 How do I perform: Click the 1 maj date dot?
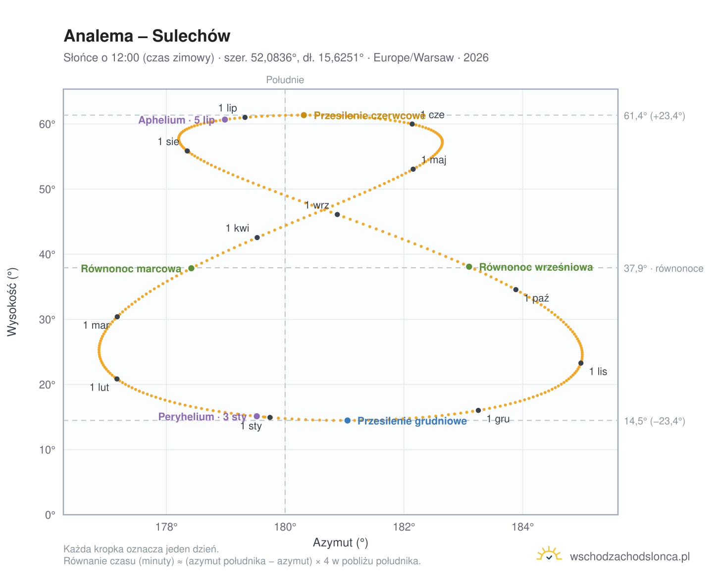coord(413,169)
